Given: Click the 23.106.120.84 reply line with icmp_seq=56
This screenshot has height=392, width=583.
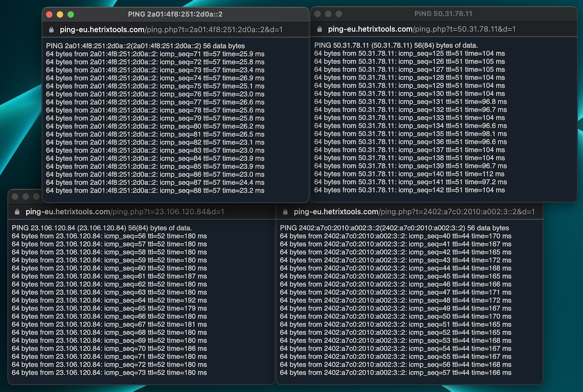Looking at the screenshot, I should [109, 236].
